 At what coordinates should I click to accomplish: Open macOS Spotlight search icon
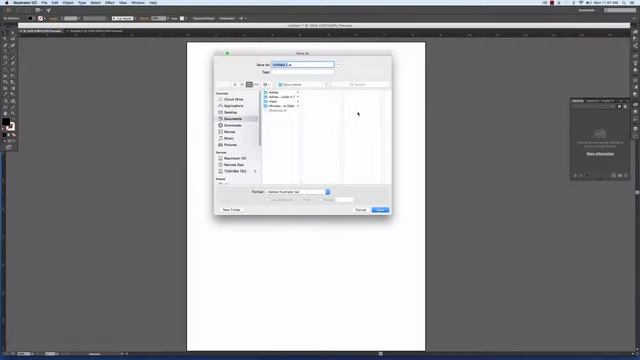click(x=624, y=2)
